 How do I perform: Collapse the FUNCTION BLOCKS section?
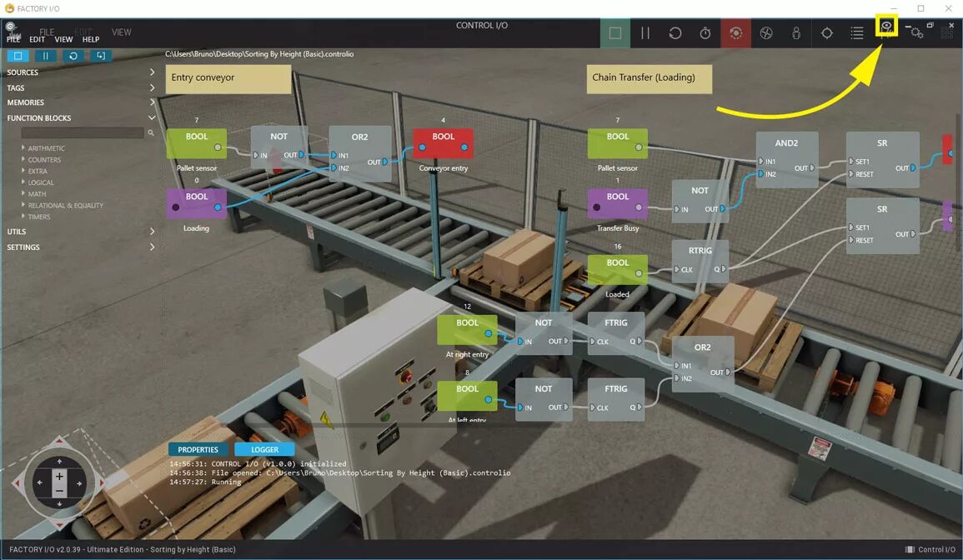pos(80,117)
